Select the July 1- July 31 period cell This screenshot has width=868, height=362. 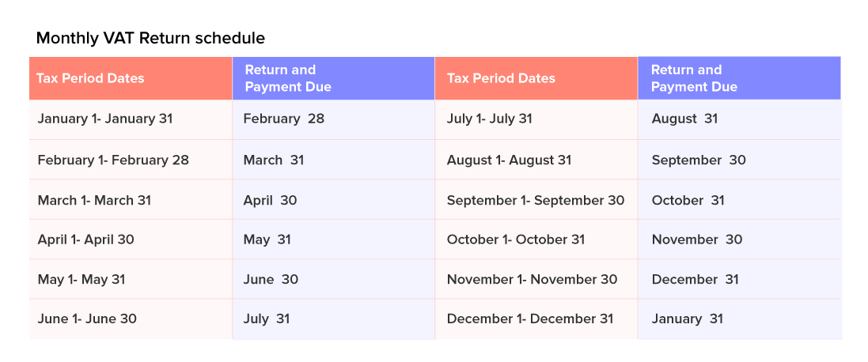(490, 119)
